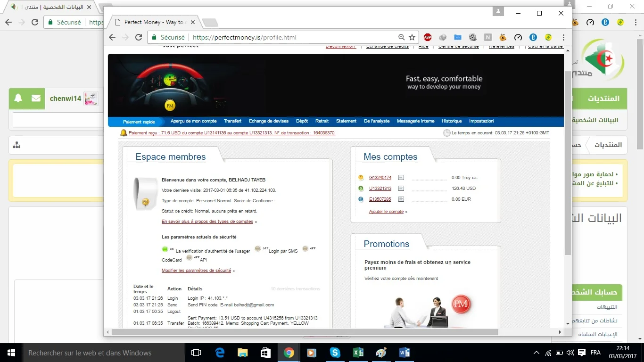Screen dimensions: 644x362
Task: Reload the Perfect Money profile page
Action: [139, 37]
